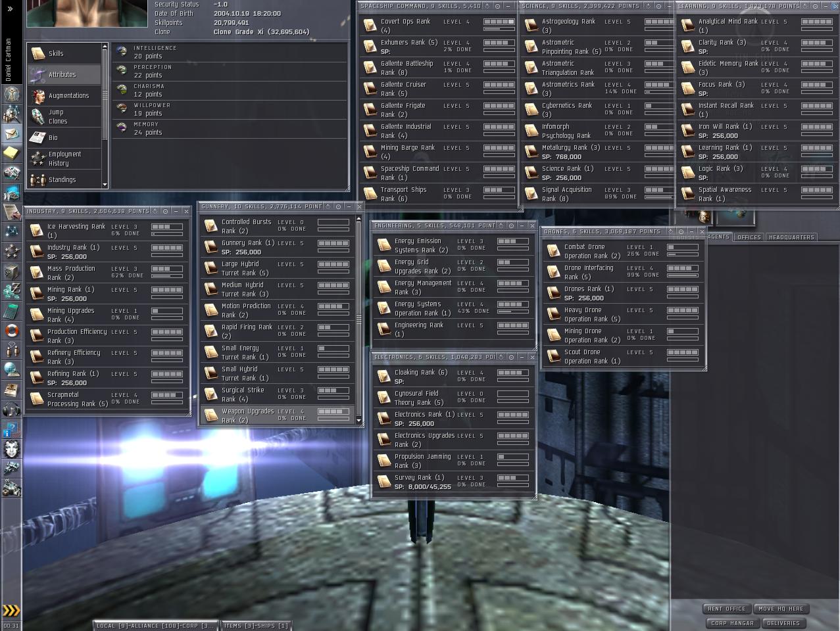This screenshot has height=631, width=840.
Task: Click the Rent Office button
Action: point(726,609)
